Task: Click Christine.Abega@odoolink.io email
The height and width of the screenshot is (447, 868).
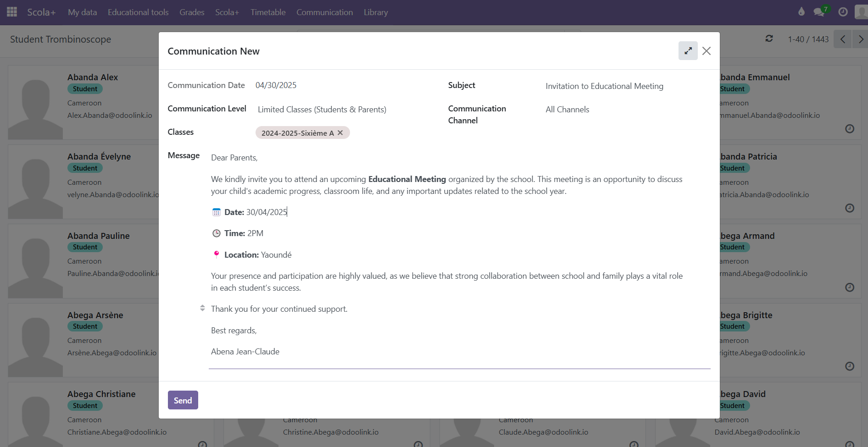Action: click(331, 432)
